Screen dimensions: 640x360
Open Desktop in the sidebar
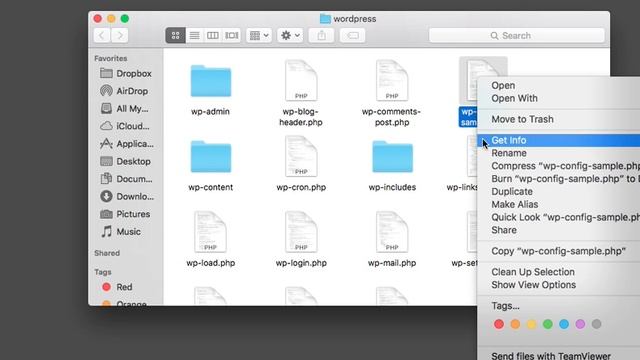click(126, 161)
